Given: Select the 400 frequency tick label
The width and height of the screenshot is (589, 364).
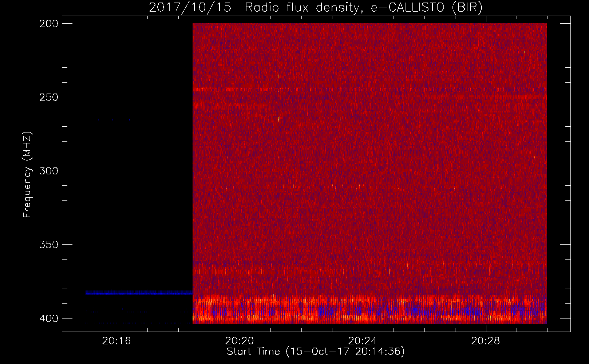Looking at the screenshot, I should 49,318.
